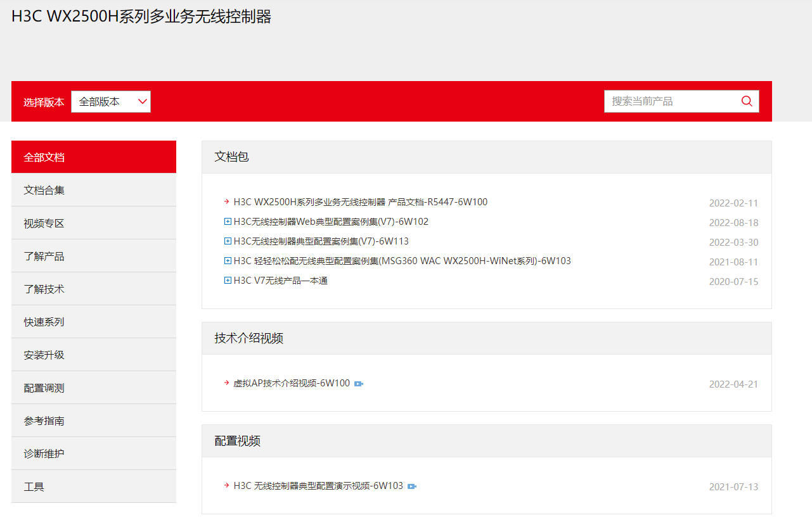The width and height of the screenshot is (812, 520).
Task: Open H3C WX2500H 产品文档-R5447-6W100 link
Action: click(x=361, y=202)
